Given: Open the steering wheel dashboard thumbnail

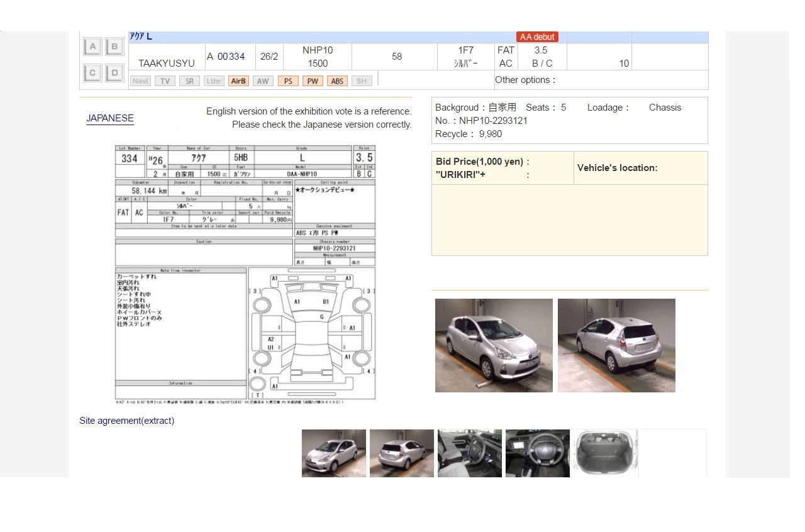Looking at the screenshot, I should [538, 453].
